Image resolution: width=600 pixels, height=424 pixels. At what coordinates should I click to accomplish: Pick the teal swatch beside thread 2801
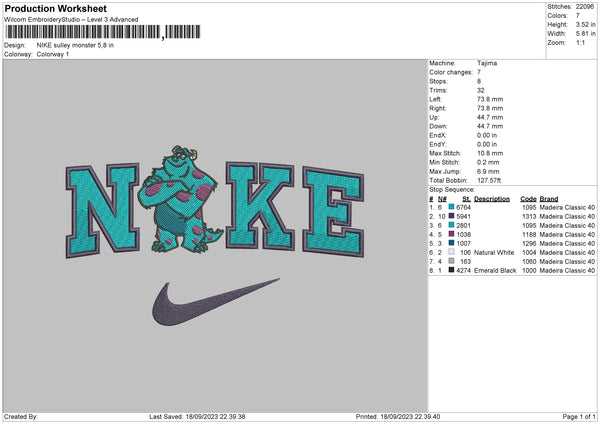point(451,225)
